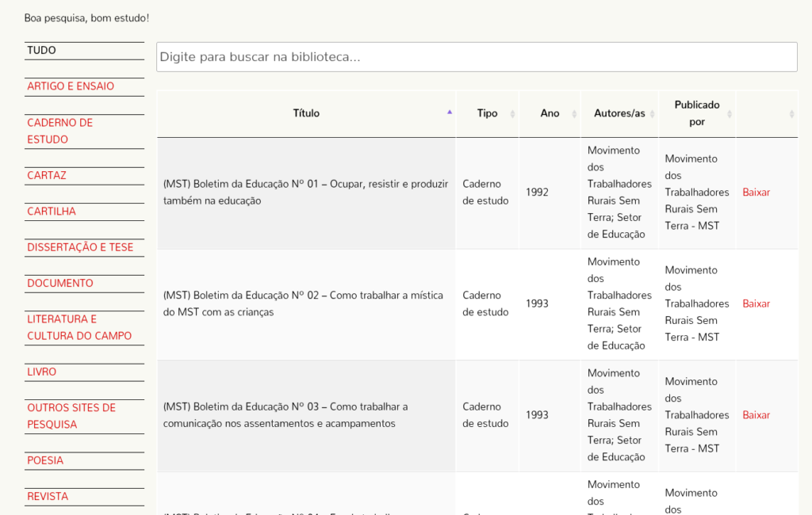Filter by LIVRO category
This screenshot has height=515, width=812.
pos(41,372)
